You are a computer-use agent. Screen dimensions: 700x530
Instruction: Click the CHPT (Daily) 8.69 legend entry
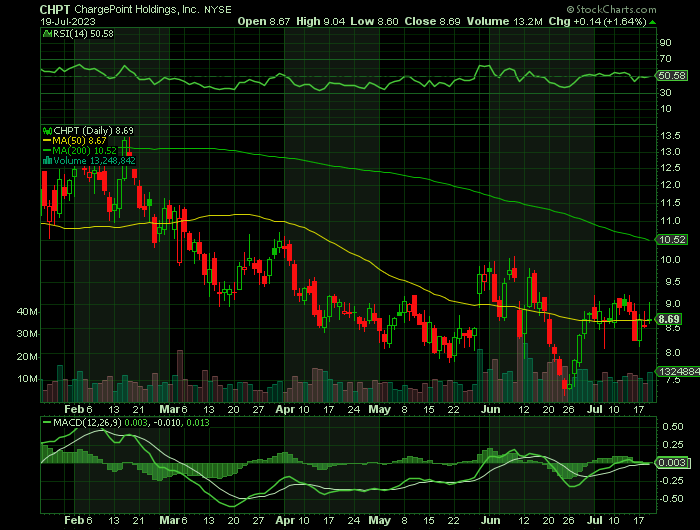click(93, 131)
